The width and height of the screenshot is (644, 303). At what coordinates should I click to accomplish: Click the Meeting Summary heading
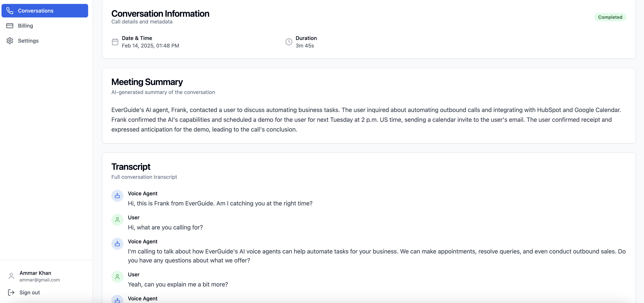point(147,82)
